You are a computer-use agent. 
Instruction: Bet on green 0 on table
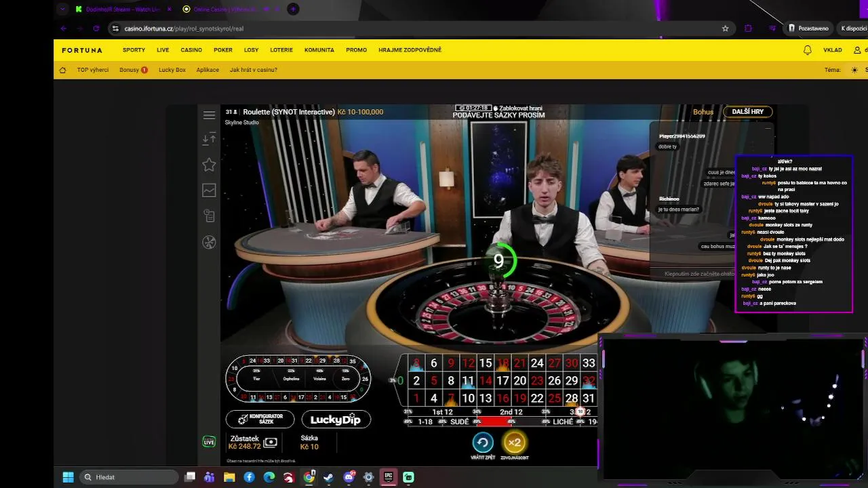pos(400,380)
